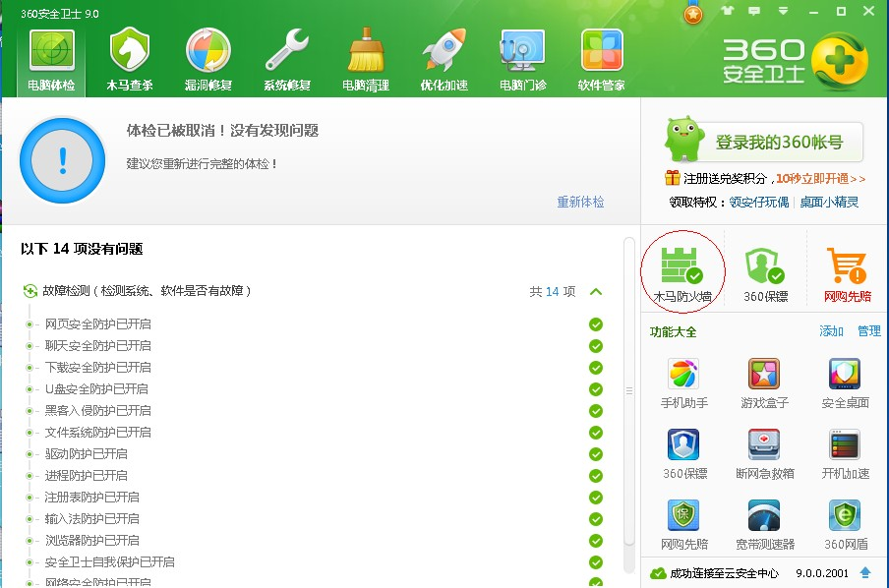
Task: Open the 优化加速 tab
Action: [444, 61]
